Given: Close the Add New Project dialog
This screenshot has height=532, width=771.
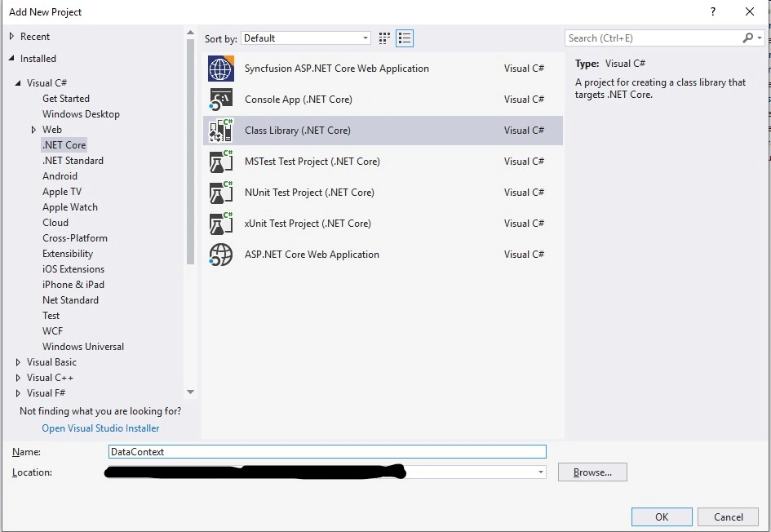Looking at the screenshot, I should coord(749,11).
